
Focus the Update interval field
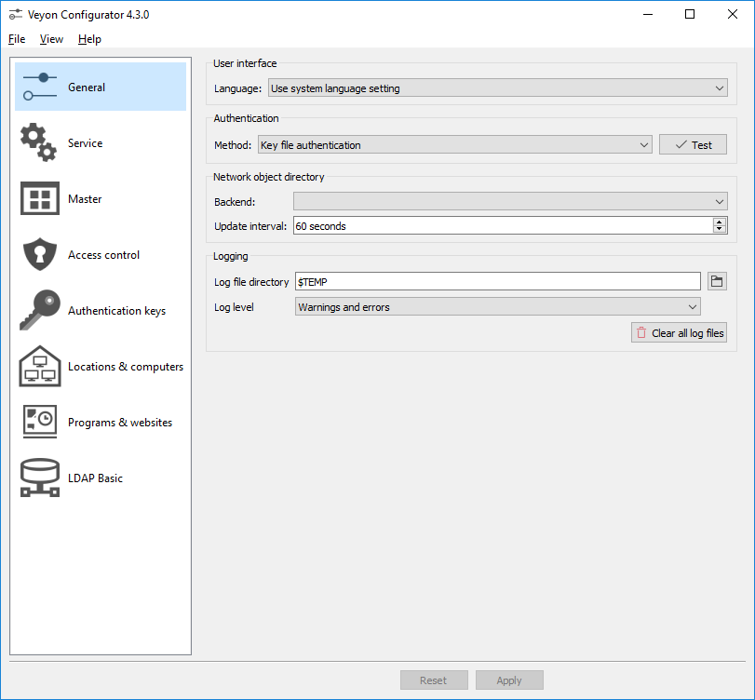tap(503, 225)
